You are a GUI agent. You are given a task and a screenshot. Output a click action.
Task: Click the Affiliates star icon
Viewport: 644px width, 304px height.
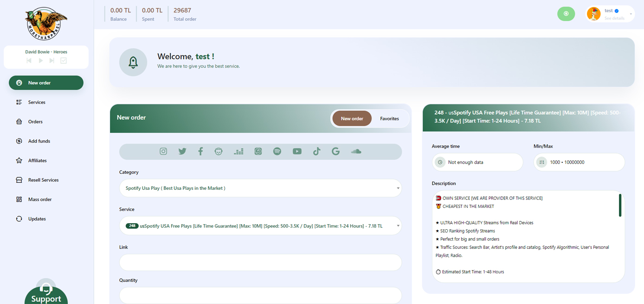pyautogui.click(x=19, y=161)
